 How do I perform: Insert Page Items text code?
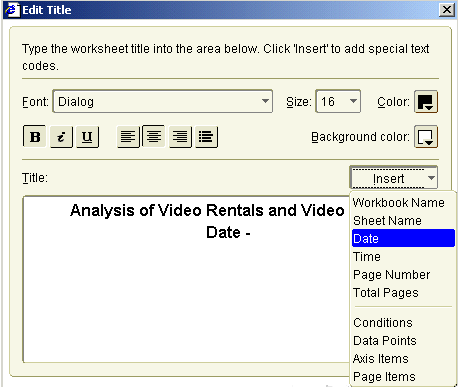403,377
